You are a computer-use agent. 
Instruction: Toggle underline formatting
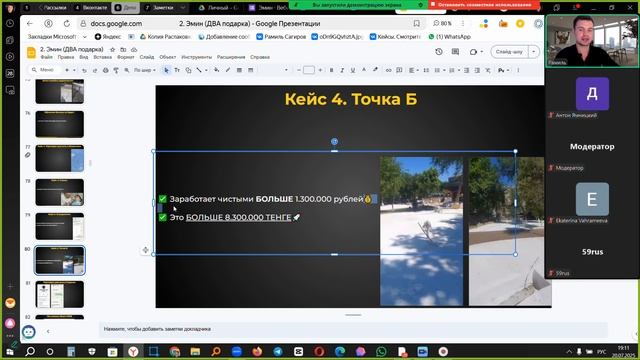coord(353,70)
